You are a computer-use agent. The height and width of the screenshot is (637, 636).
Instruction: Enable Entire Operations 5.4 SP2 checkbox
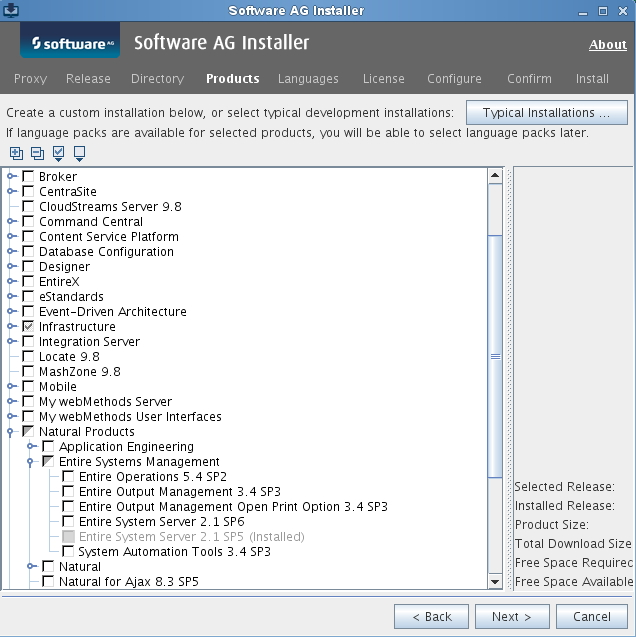pyautogui.click(x=68, y=477)
